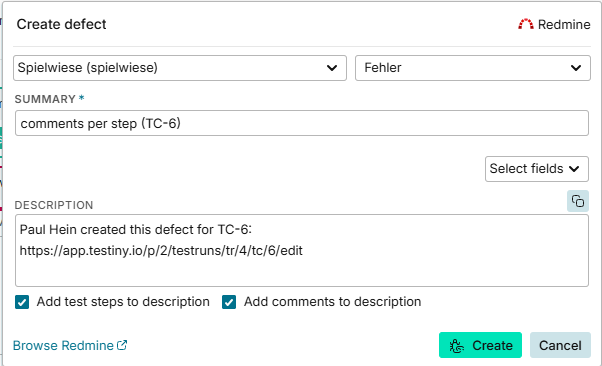This screenshot has width=602, height=366.
Task: Open the Spielwiese project dropdown
Action: pyautogui.click(x=180, y=68)
